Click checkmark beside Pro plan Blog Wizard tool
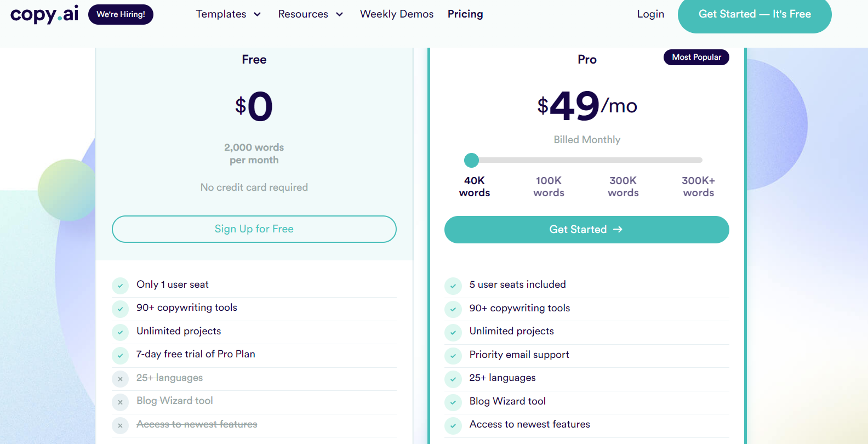This screenshot has width=868, height=444. point(453,402)
